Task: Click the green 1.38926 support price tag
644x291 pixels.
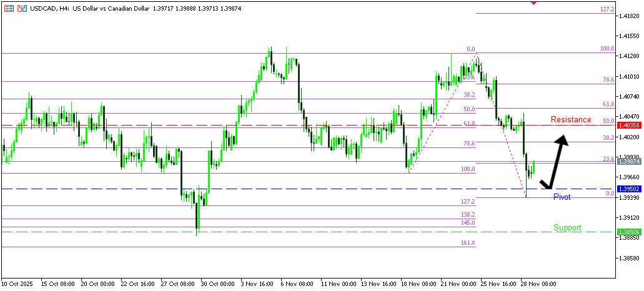Action: [x=628, y=232]
